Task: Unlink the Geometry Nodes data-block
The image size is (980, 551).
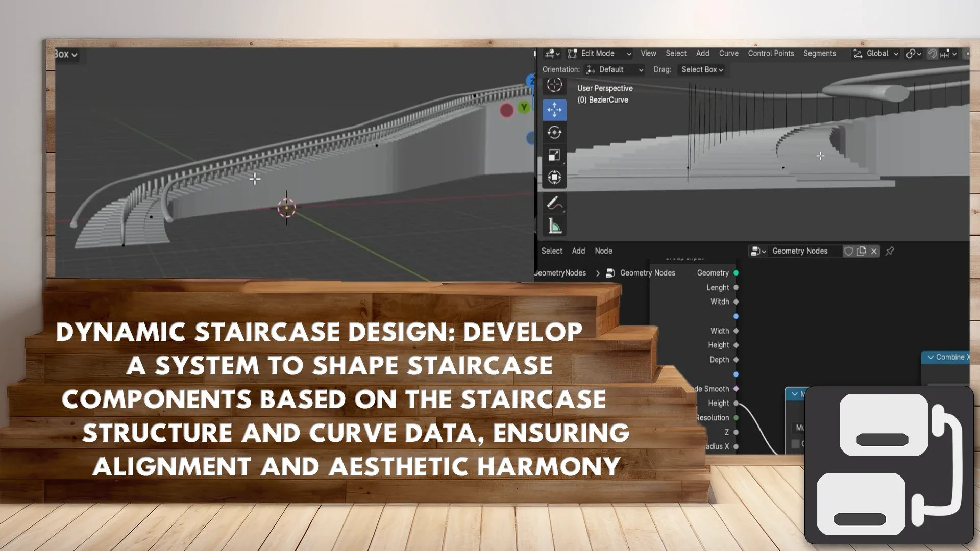Action: point(874,251)
